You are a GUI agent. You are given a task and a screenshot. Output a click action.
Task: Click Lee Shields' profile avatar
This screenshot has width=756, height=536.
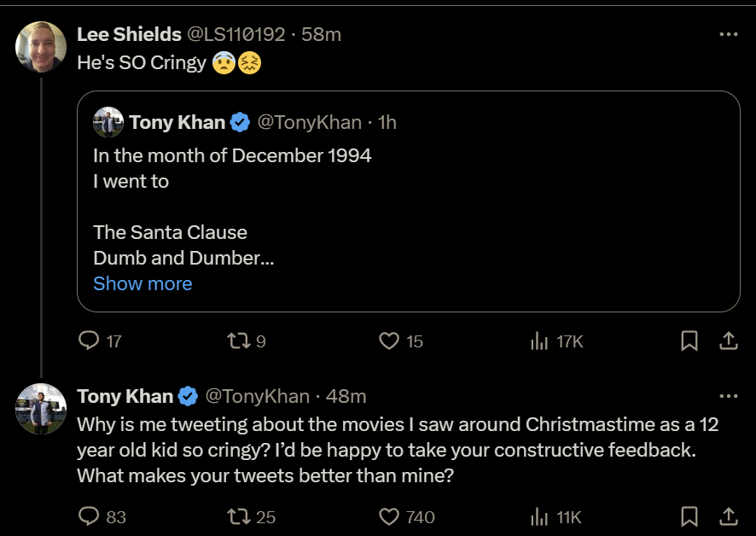(x=41, y=47)
